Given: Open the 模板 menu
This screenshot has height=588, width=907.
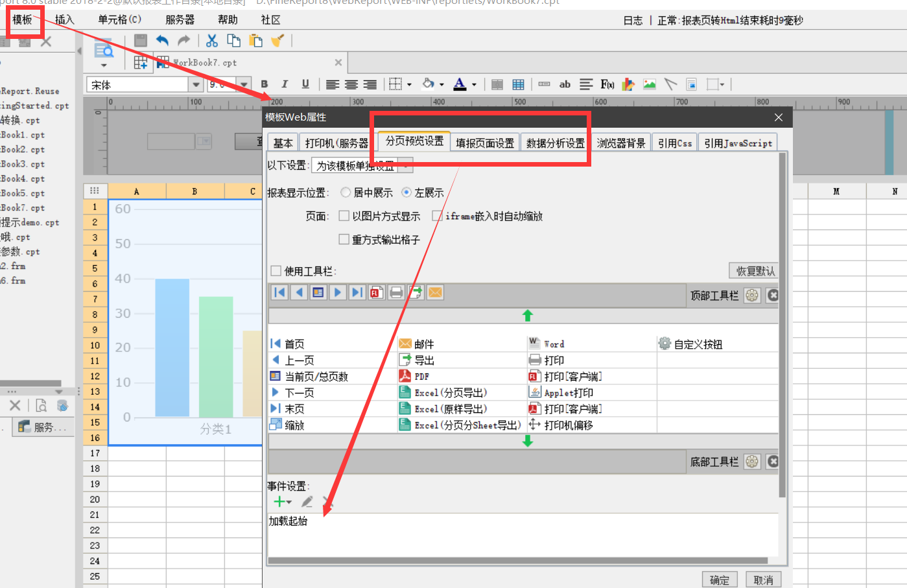Looking at the screenshot, I should [x=22, y=20].
